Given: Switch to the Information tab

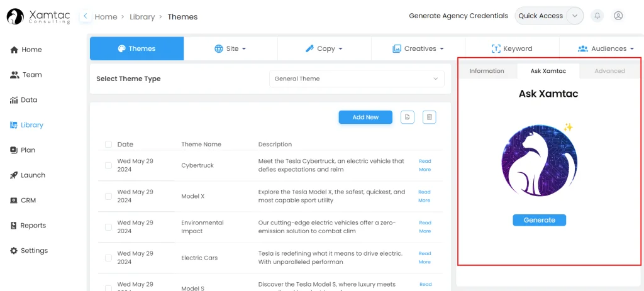Looking at the screenshot, I should click(x=487, y=71).
